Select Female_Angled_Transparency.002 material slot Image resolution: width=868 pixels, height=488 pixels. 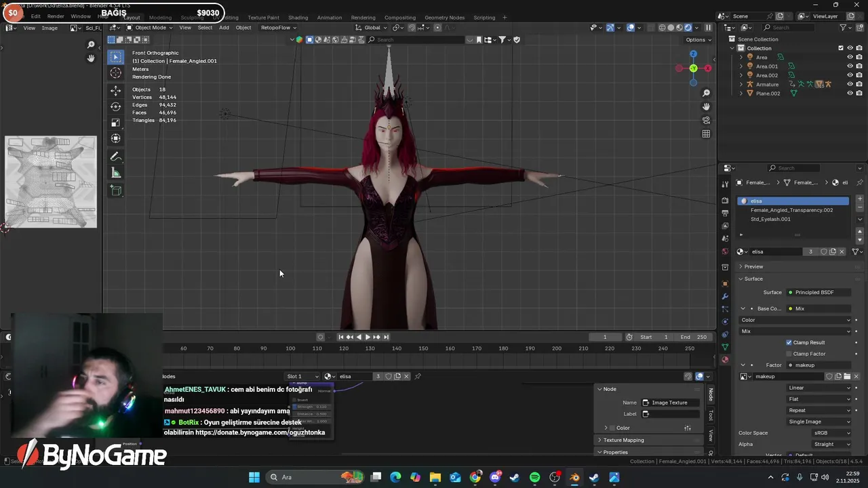(792, 210)
